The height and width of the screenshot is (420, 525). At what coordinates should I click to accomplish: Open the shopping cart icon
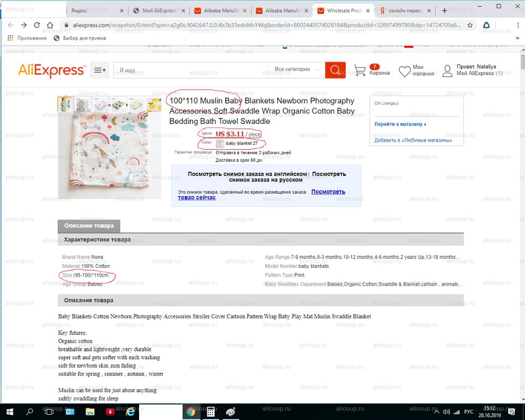click(x=360, y=70)
